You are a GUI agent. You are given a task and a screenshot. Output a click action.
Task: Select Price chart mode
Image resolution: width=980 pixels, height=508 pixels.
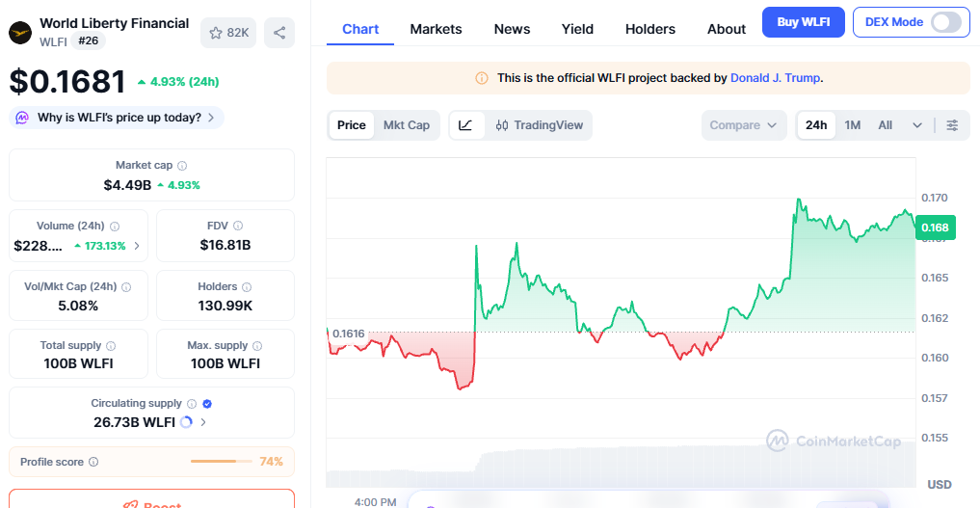point(352,125)
